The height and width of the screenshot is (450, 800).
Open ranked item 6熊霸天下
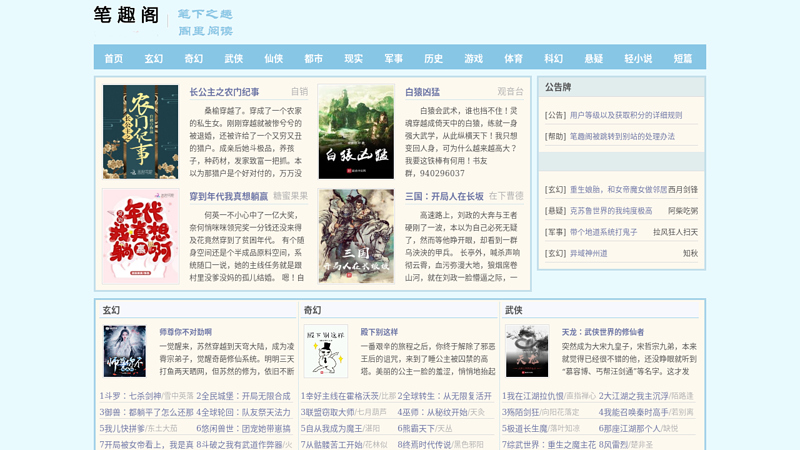(416, 429)
